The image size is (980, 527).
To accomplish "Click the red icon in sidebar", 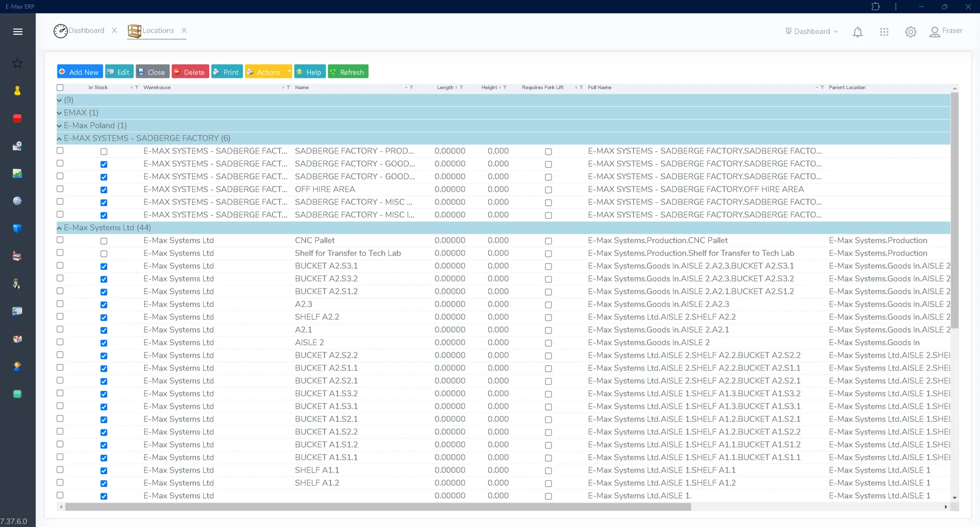I will 17,118.
